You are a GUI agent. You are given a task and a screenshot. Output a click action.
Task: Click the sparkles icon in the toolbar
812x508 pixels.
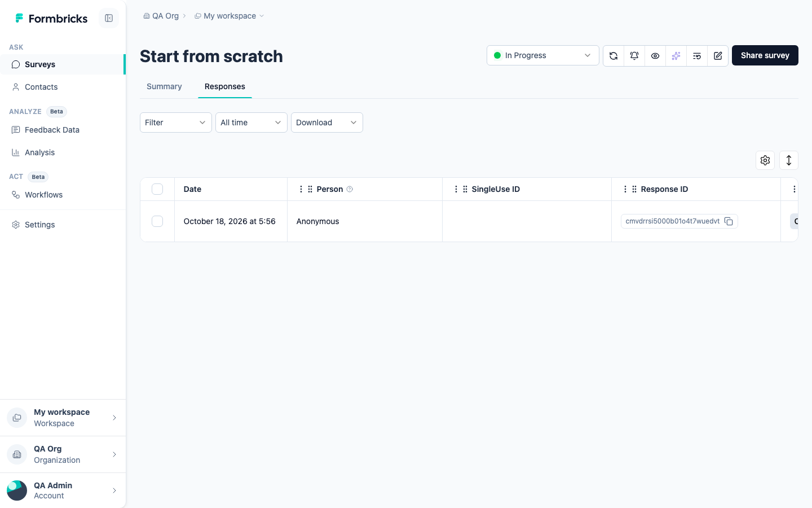676,55
